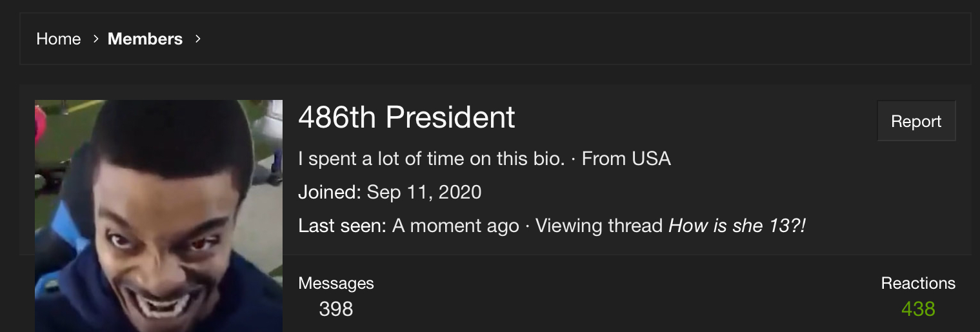Go to the Home breadcrumb link
This screenshot has height=332, width=980.
pyautogui.click(x=59, y=39)
